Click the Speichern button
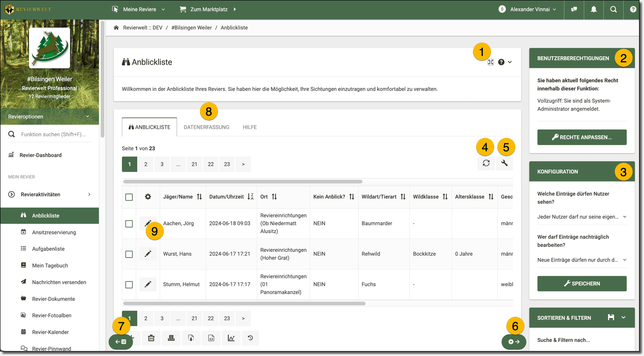The height and width of the screenshot is (356, 644). 582,284
